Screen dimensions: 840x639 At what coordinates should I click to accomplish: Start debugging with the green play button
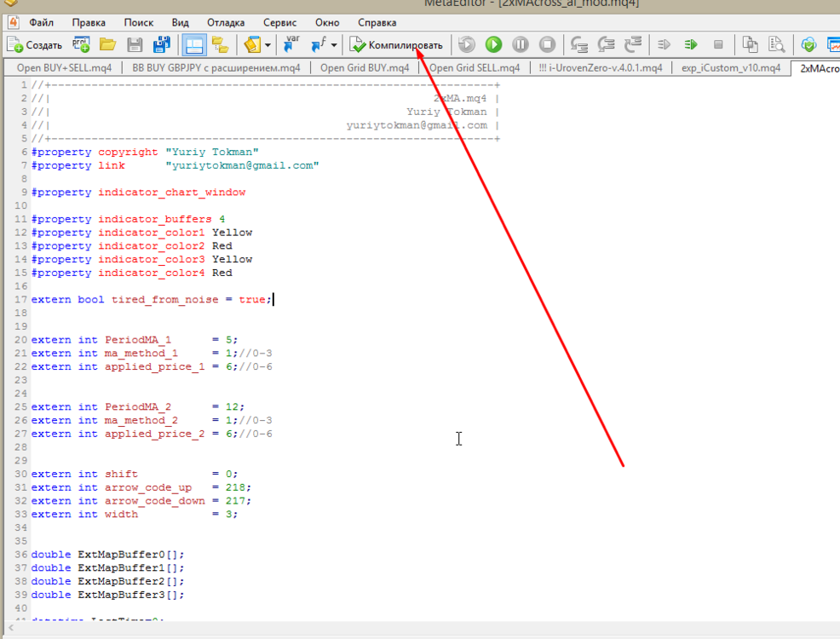493,44
